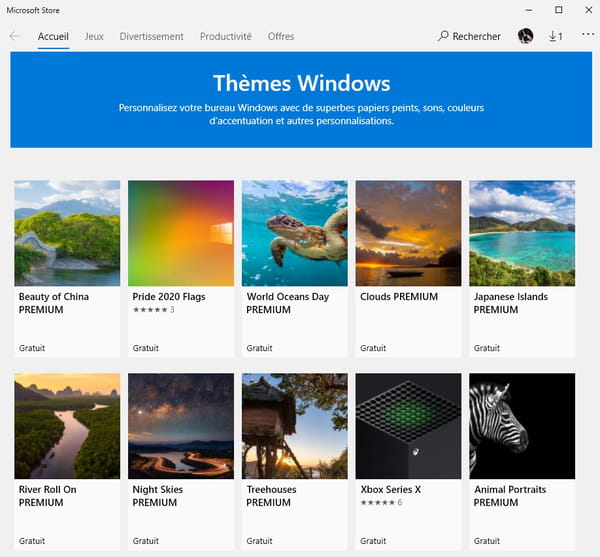
Task: Click Gratuit under Pride 2020 Flags
Action: coord(145,348)
